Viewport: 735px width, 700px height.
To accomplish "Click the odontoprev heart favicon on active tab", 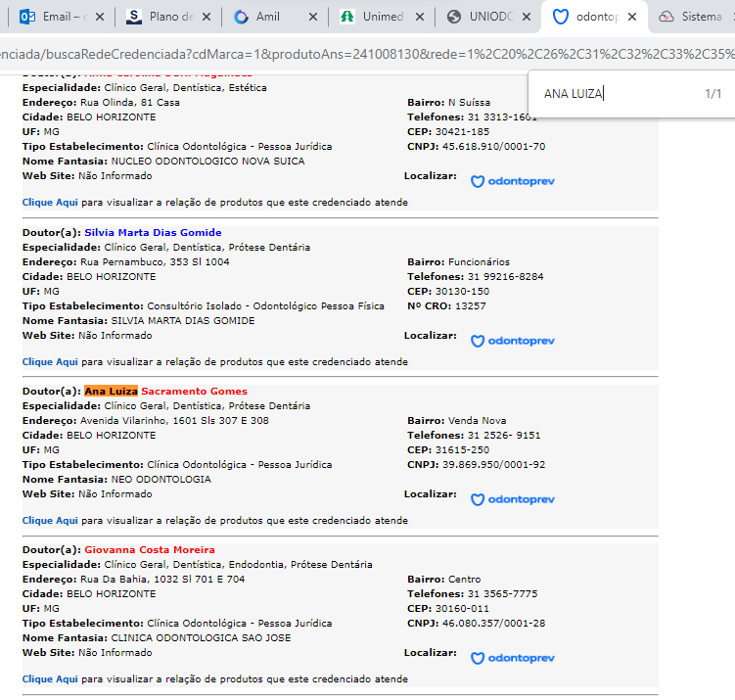I will 560,17.
